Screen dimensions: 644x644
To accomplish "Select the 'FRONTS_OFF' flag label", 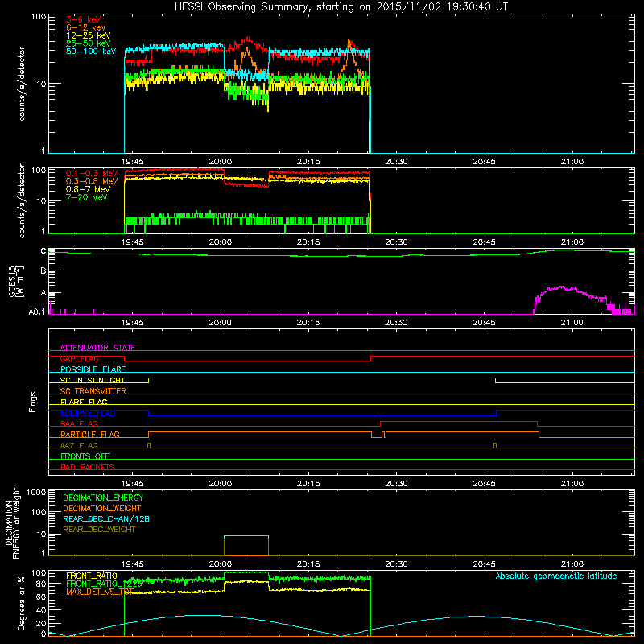I will pyautogui.click(x=85, y=456).
